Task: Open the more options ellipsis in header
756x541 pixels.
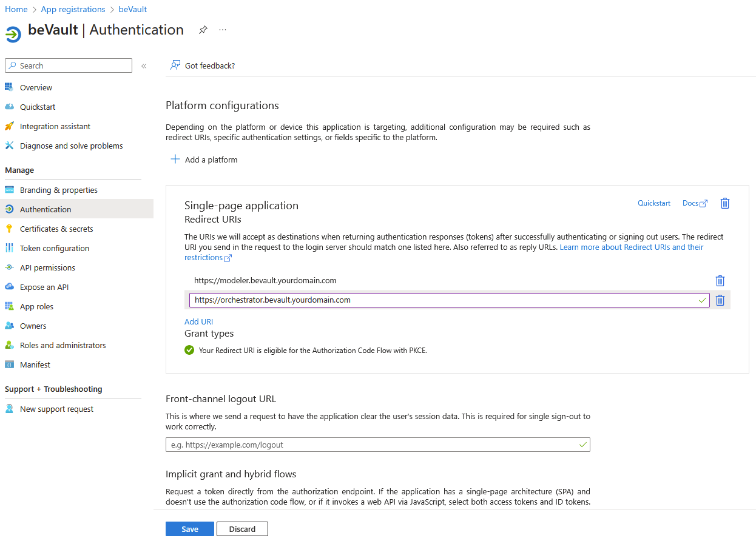Action: coord(223,30)
